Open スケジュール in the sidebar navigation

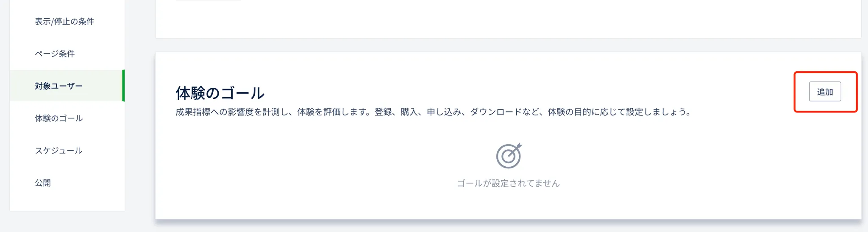coord(58,150)
